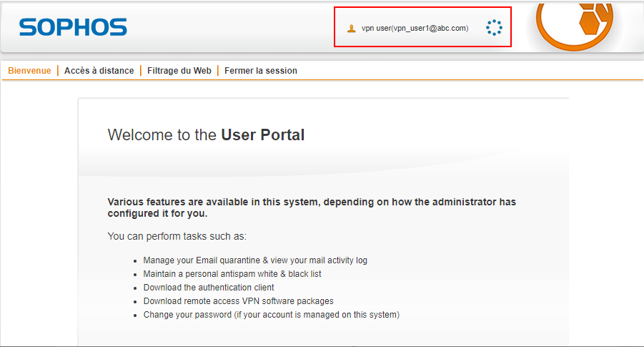Click 'Download the authentication client' list item
Screen dimensions: 644x347
point(208,288)
